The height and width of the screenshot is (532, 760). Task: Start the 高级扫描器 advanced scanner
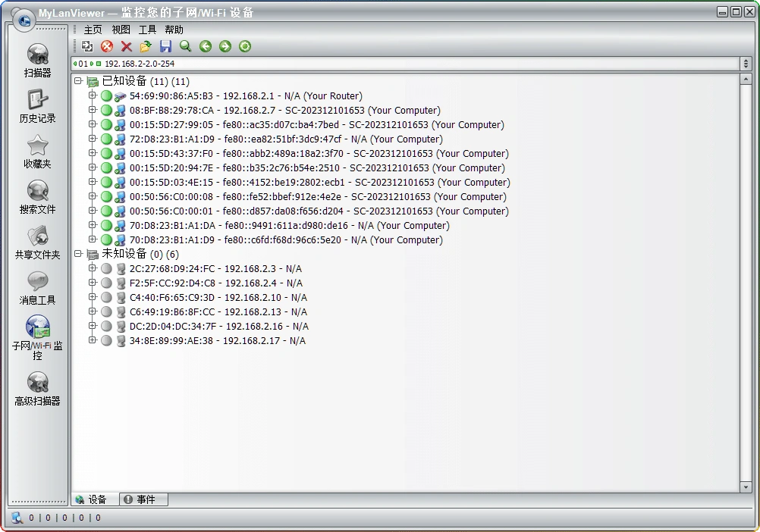pos(36,388)
